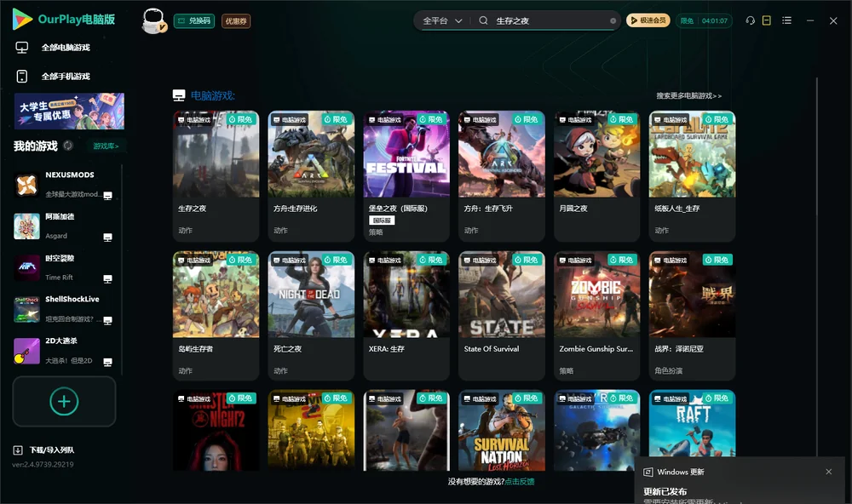
Task: Select ShellShockLive game icon
Action: coord(26,310)
